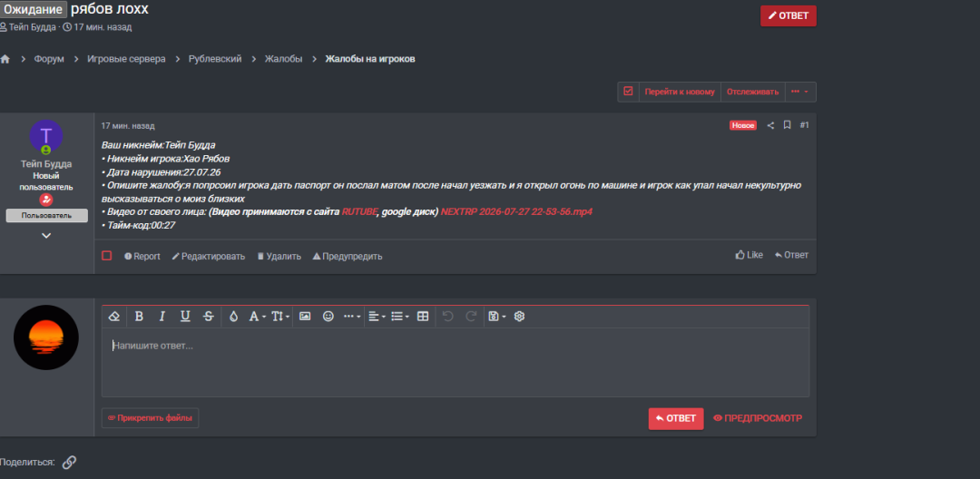Open the text alignment dropdown

(377, 317)
